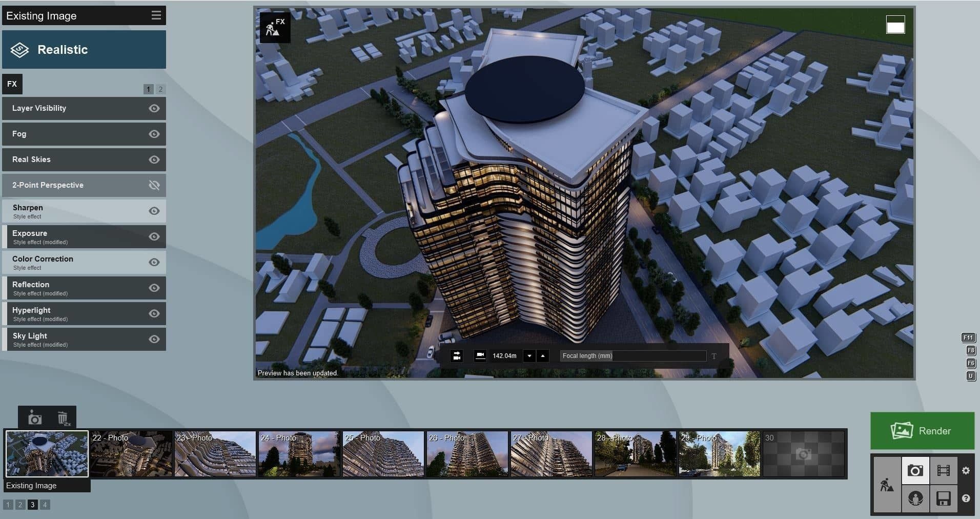The image size is (980, 519).
Task: Open the Exposure style effect
Action: 84,236
